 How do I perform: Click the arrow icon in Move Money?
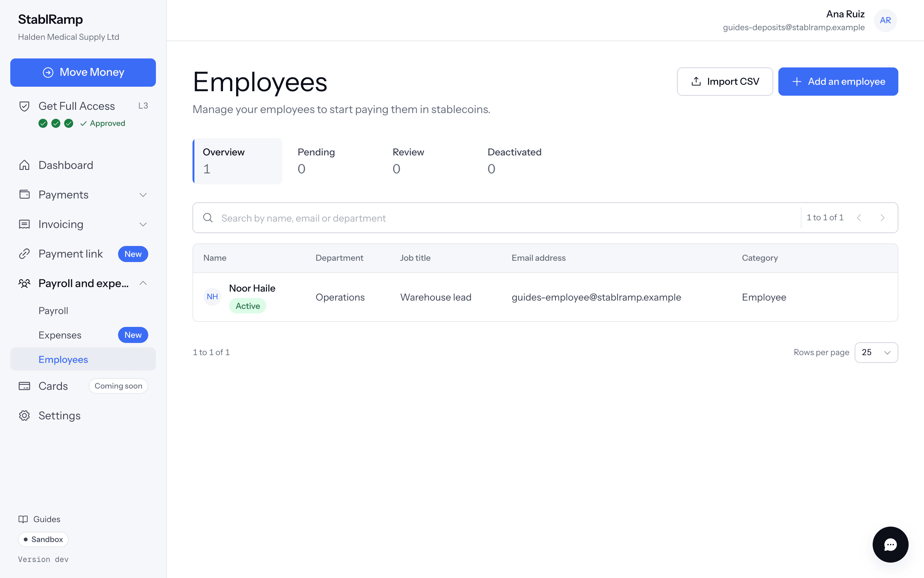[48, 72]
